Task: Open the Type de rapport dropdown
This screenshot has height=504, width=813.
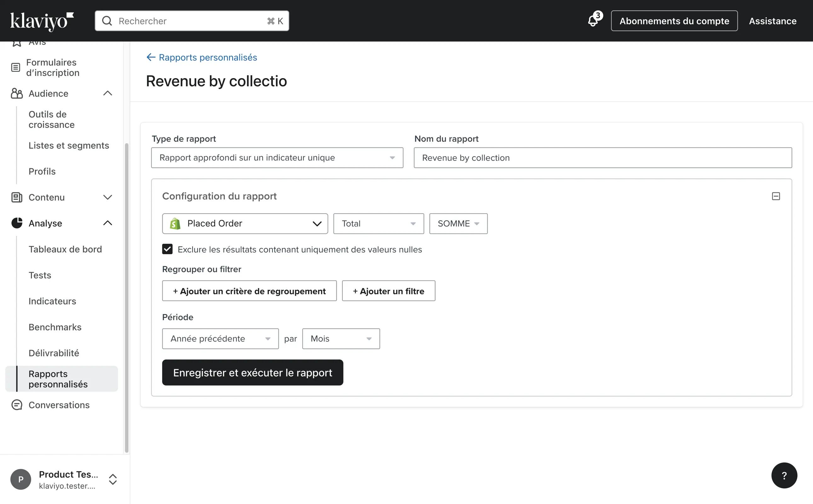Action: [x=277, y=158]
